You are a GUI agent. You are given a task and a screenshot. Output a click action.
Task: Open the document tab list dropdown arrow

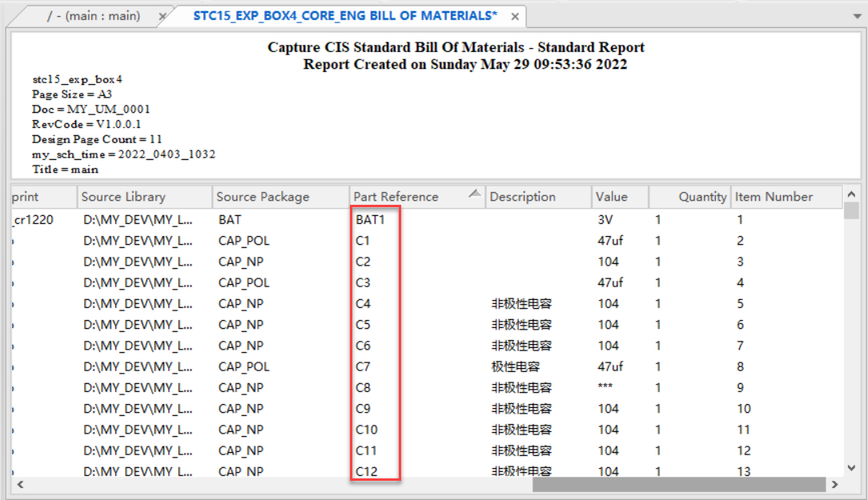857,16
